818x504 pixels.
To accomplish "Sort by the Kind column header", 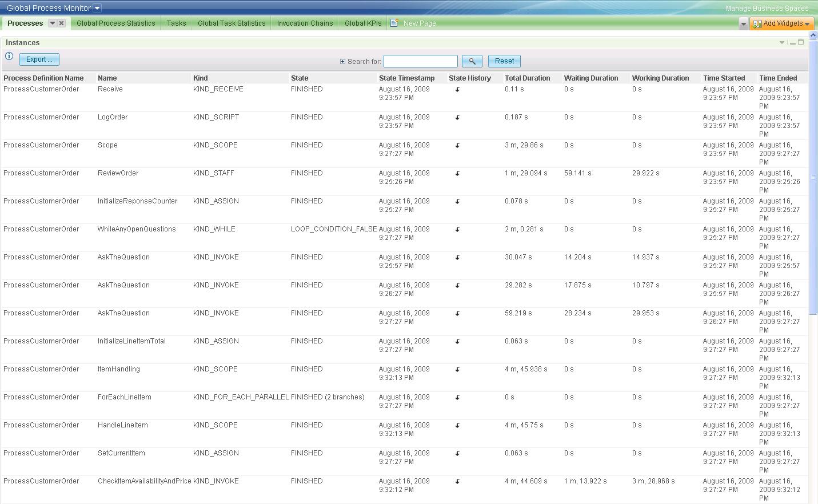I will point(201,78).
